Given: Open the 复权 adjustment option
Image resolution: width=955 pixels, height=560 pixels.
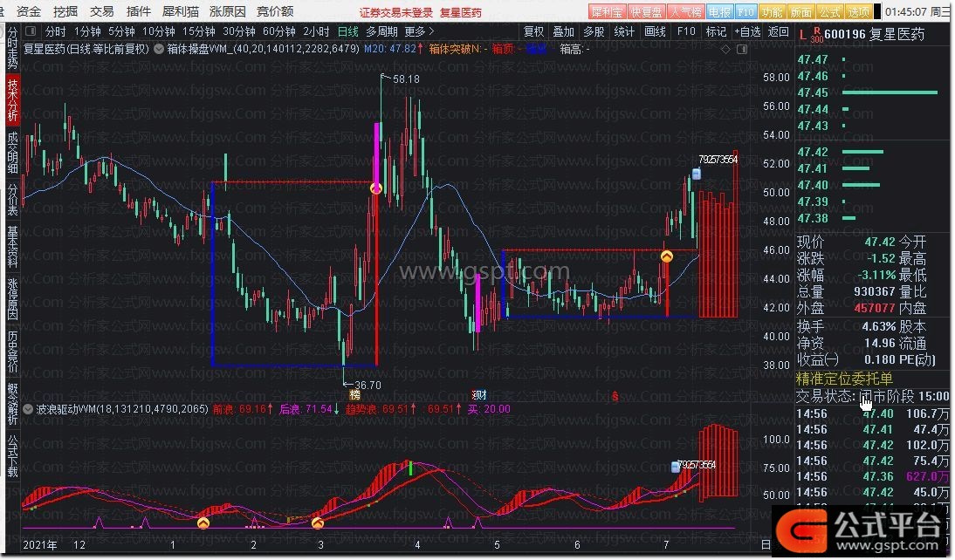Looking at the screenshot, I should point(533,31).
